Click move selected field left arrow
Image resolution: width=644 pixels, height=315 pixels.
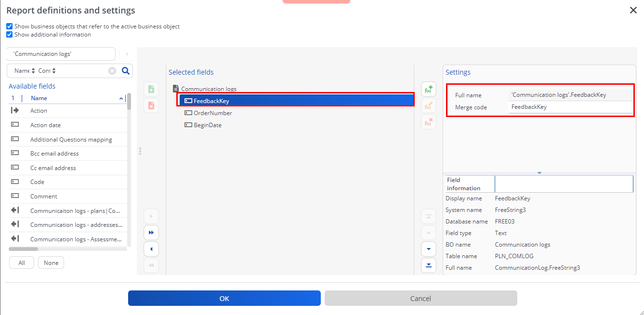151,249
